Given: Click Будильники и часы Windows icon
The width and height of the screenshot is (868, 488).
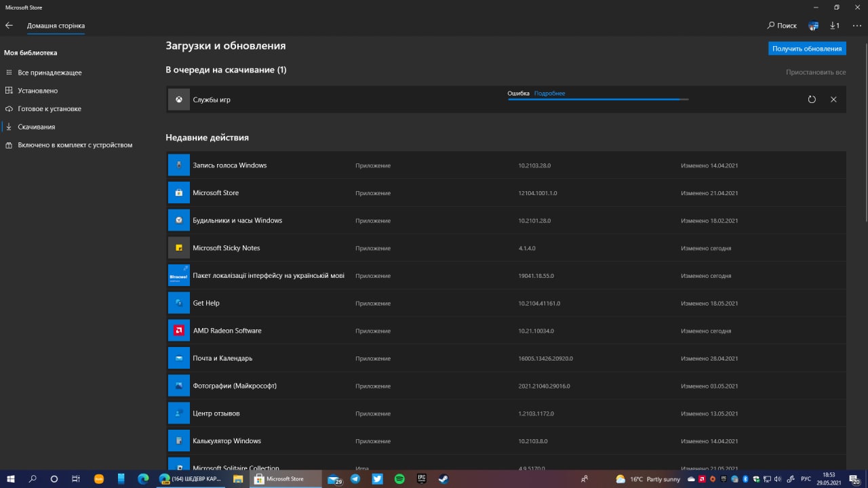Looking at the screenshot, I should (x=178, y=220).
